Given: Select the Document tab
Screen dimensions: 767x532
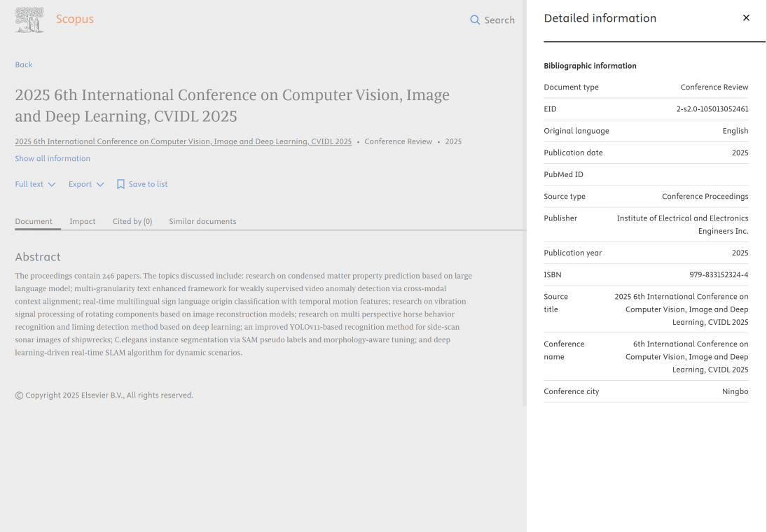Looking at the screenshot, I should (34, 221).
